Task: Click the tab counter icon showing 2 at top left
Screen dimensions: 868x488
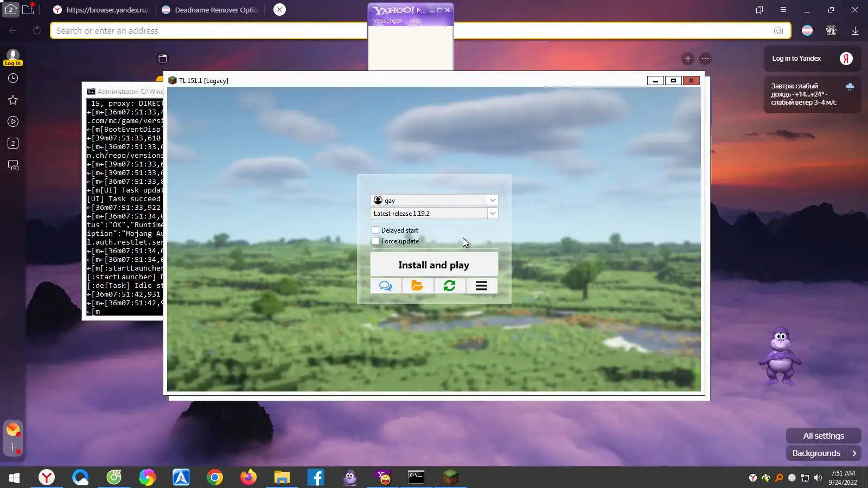Action: tap(10, 10)
